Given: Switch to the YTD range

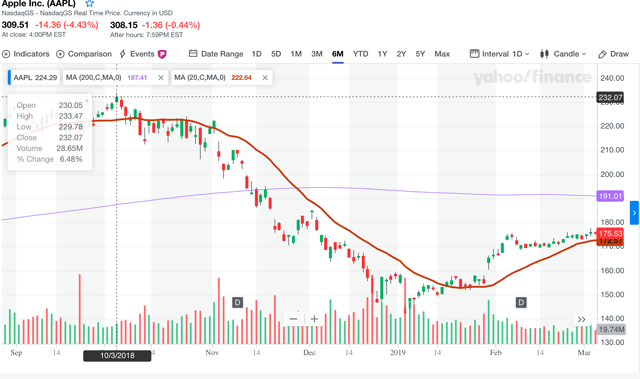Looking at the screenshot, I should (360, 54).
